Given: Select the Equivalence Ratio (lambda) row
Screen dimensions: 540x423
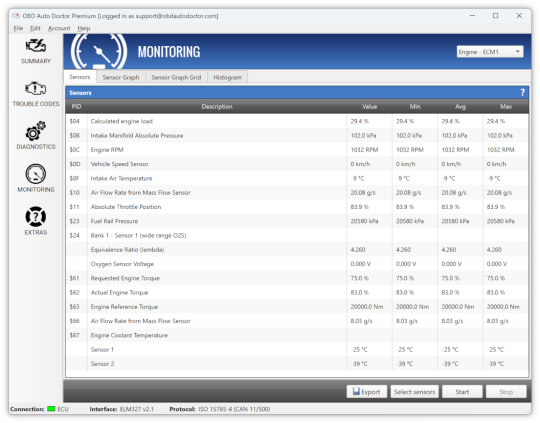Looking at the screenshot, I should tap(297, 250).
